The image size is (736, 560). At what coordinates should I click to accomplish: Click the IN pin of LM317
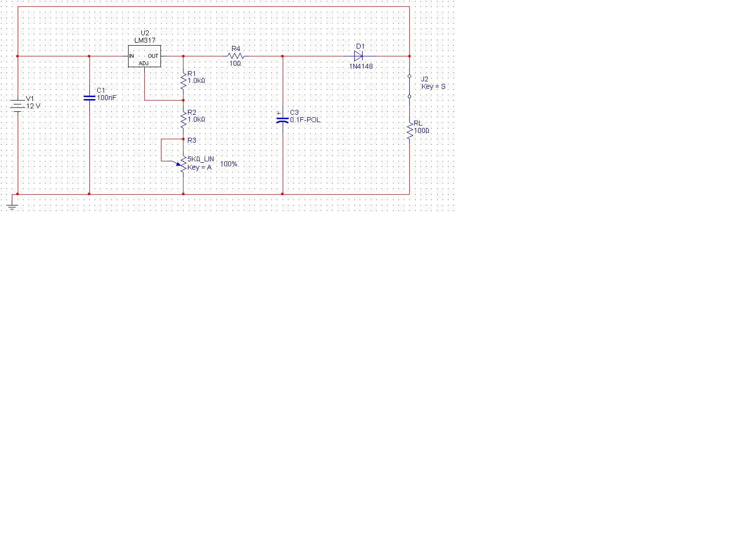131,56
